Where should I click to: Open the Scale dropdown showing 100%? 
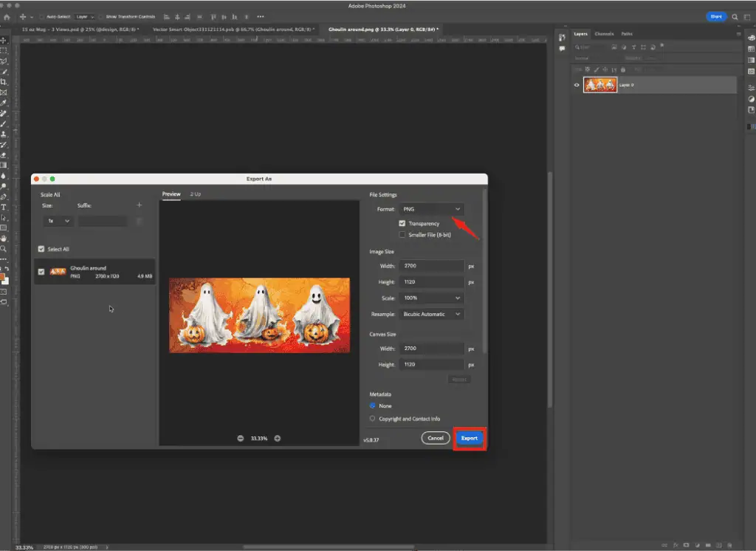pyautogui.click(x=432, y=298)
